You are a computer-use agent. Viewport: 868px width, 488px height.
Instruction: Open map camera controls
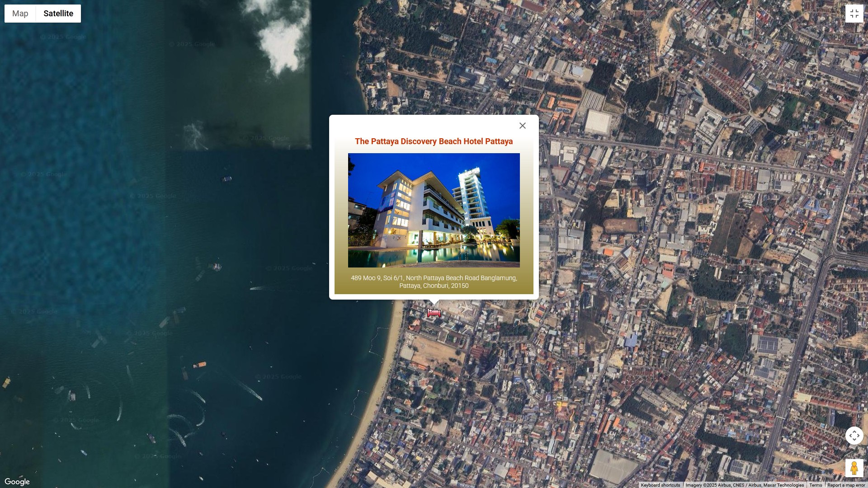[854, 436]
